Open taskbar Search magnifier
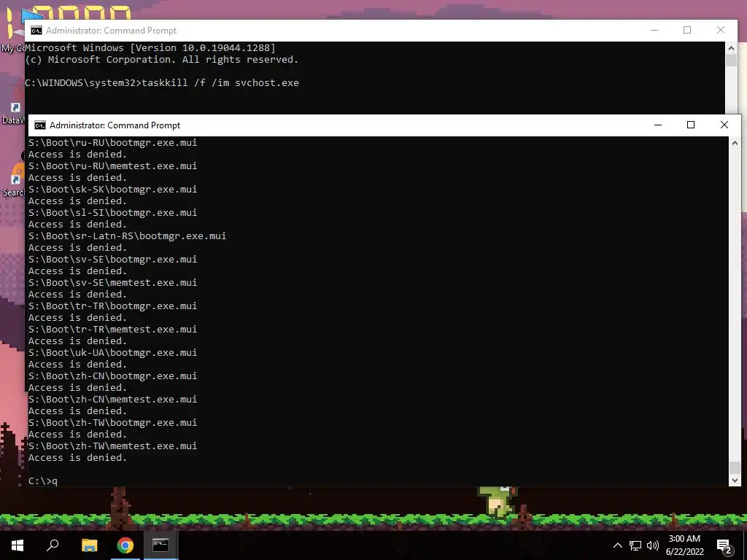Screen dimensions: 747x560 [x=53, y=545]
